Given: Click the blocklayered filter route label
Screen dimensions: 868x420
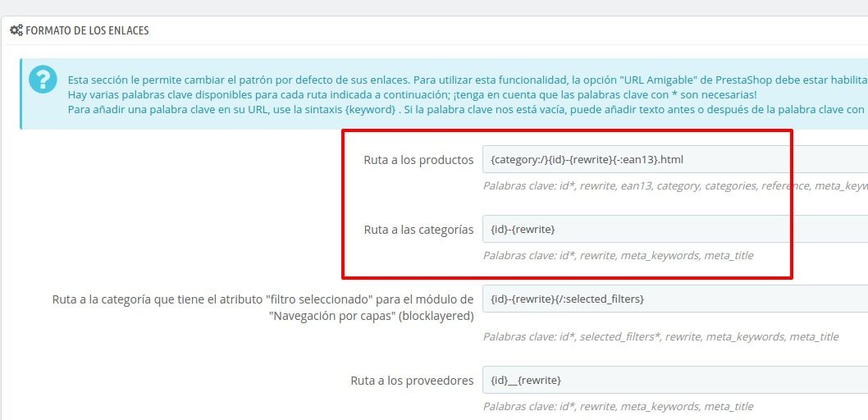Looking at the screenshot, I should [x=263, y=308].
